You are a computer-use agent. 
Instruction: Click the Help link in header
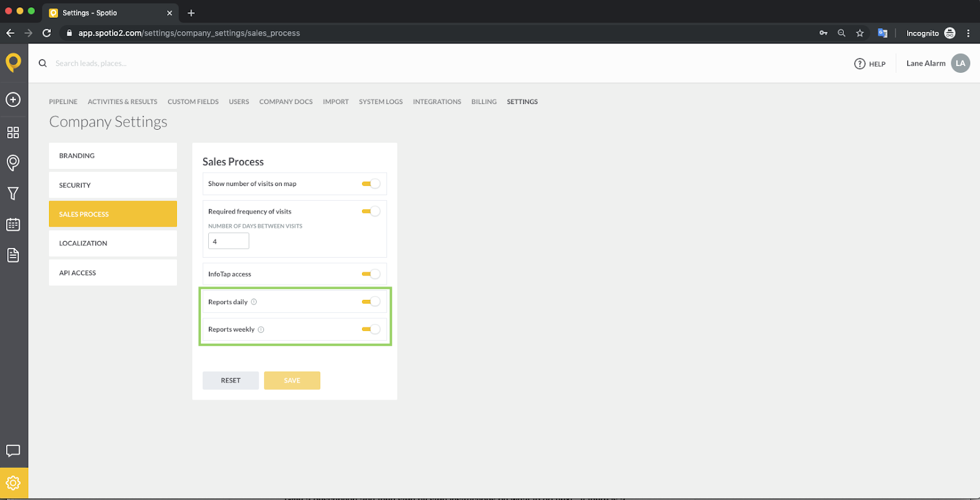(x=870, y=64)
